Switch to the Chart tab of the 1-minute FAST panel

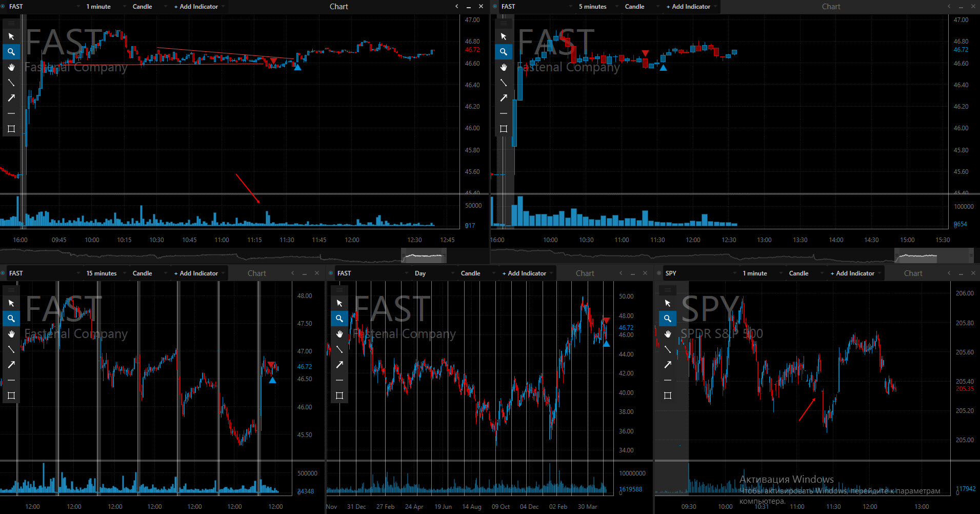(x=338, y=7)
